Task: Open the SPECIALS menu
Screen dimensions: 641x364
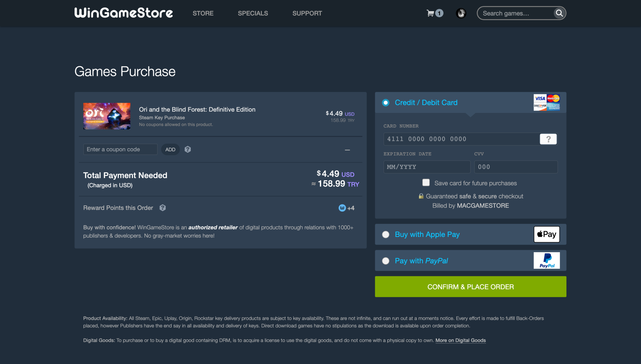Action: pos(253,13)
